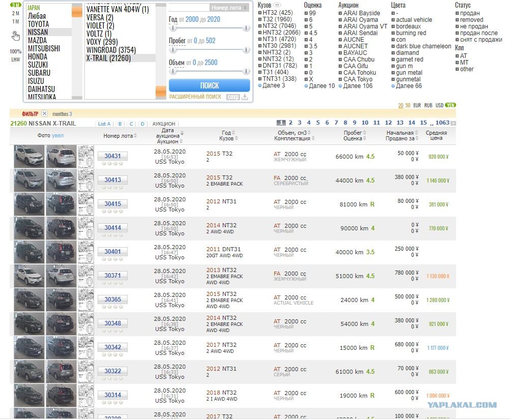Check the bordeaux color filter
This screenshot has width=510, height=420.
(393, 26)
